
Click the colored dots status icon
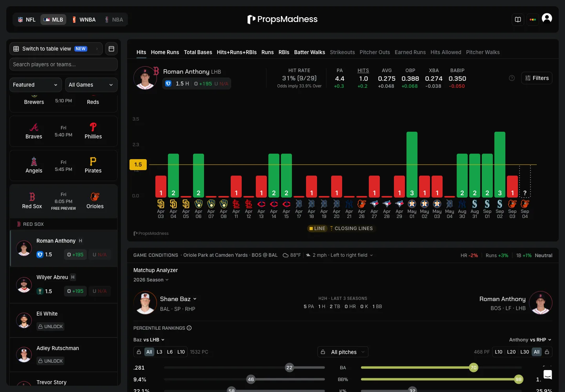click(x=532, y=20)
